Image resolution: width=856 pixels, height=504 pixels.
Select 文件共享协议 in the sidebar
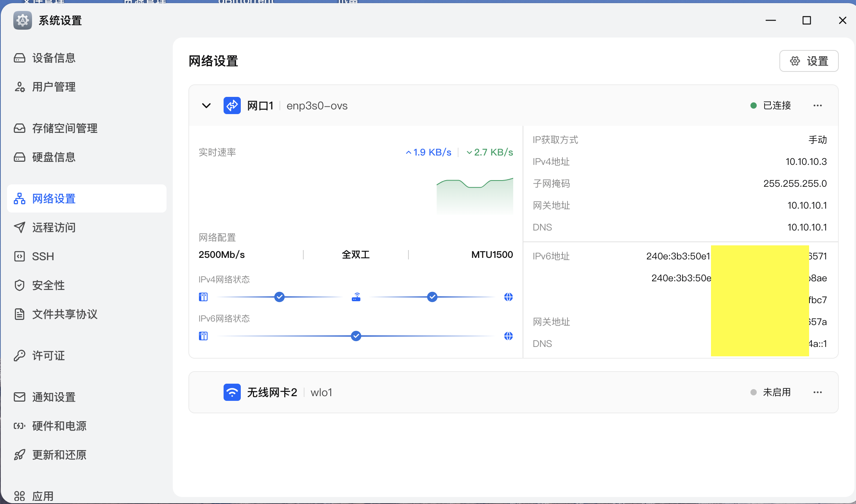[65, 314]
